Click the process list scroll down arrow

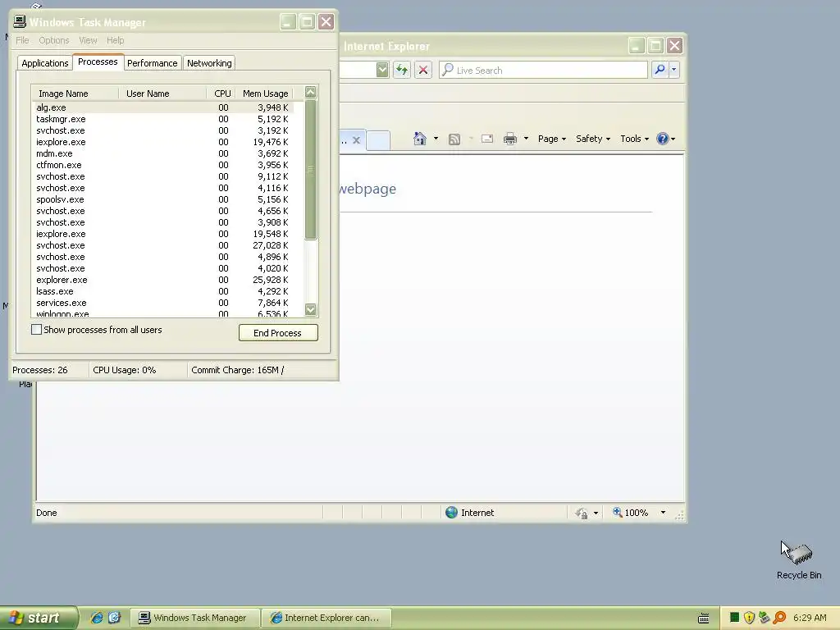point(310,309)
